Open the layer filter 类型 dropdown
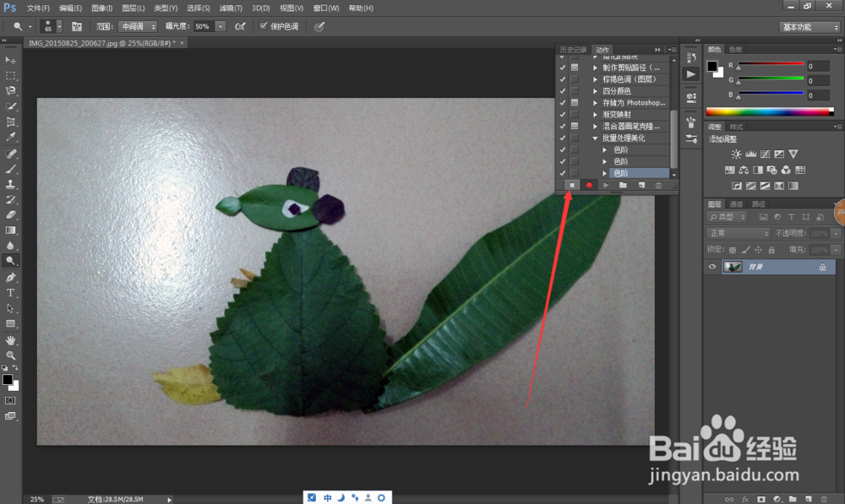845x504 pixels. pyautogui.click(x=727, y=217)
